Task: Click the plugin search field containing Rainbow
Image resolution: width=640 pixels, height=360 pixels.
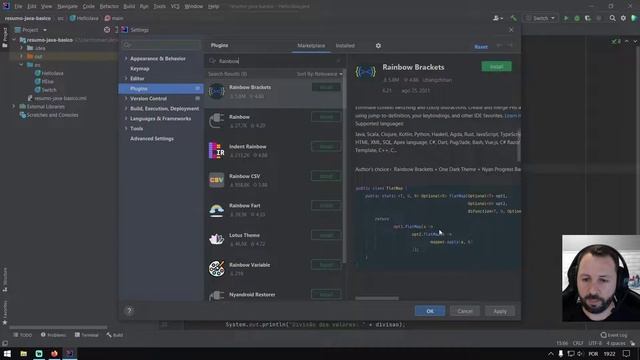Action: 275,61
